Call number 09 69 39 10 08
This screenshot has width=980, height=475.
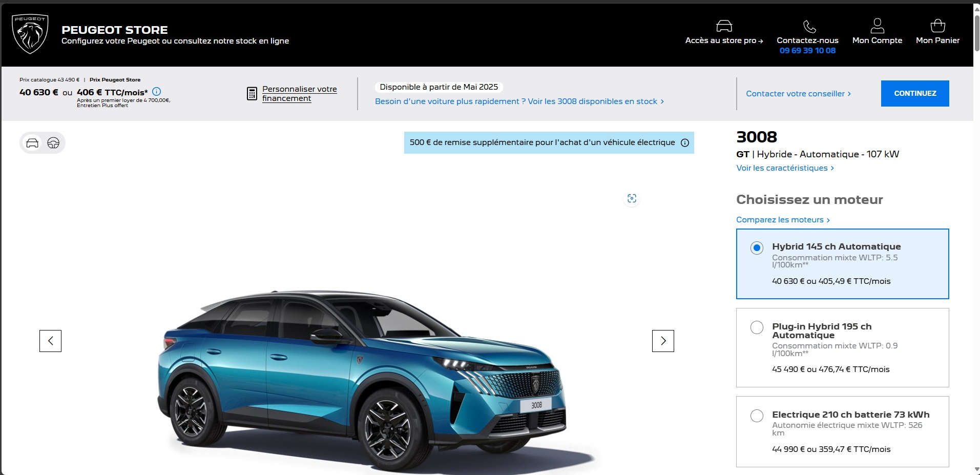coord(807,50)
